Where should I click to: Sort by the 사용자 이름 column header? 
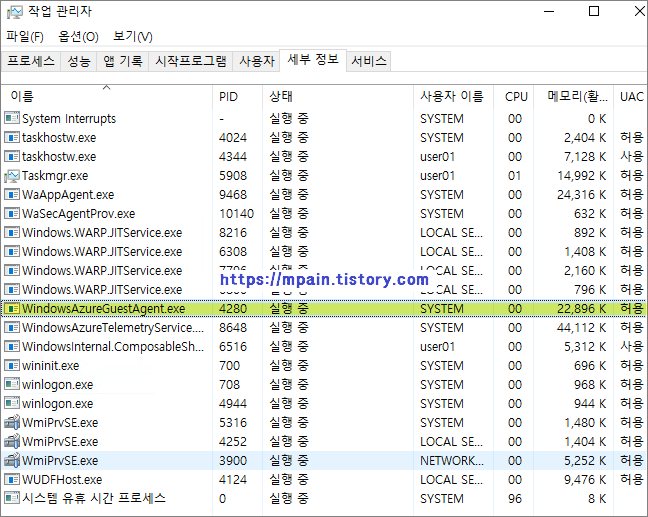click(x=453, y=97)
